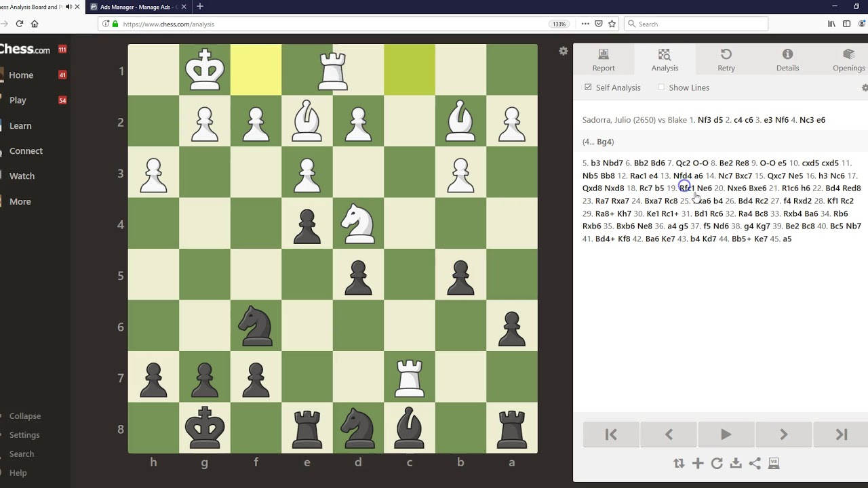Open the VS computer practice icon

(774, 464)
